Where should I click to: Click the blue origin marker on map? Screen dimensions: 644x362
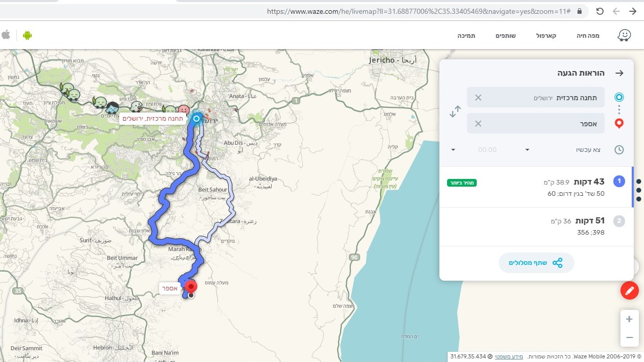click(196, 119)
